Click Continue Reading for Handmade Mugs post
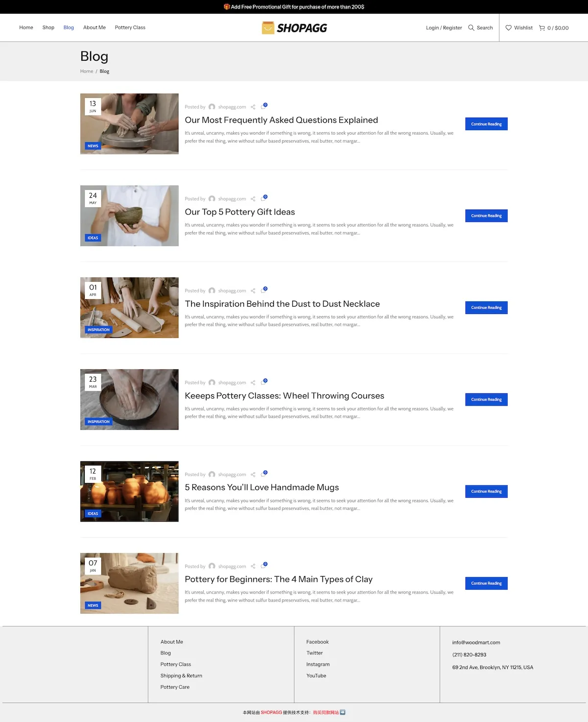The image size is (588, 722). tap(486, 491)
